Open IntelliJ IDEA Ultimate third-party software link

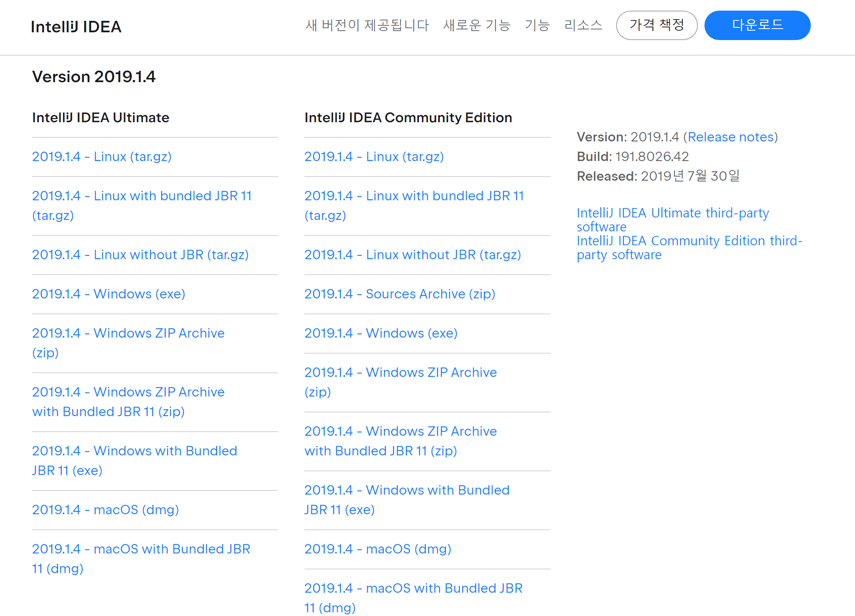click(x=673, y=213)
